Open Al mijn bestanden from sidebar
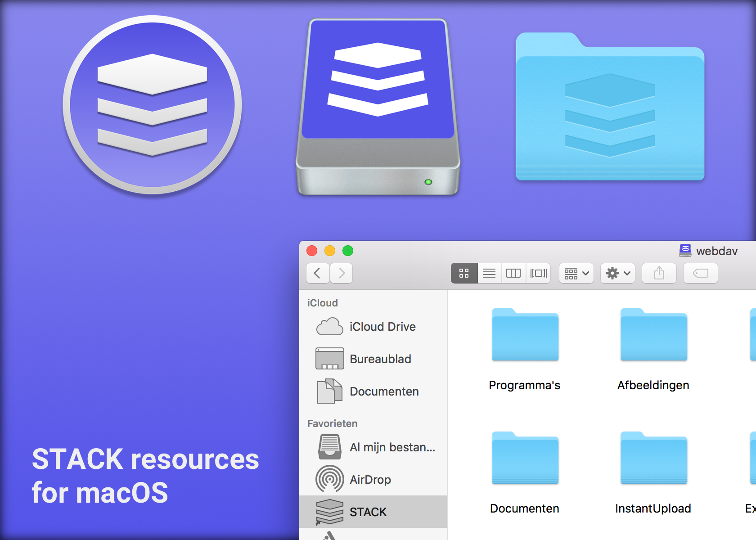Screen dimensions: 756x540 (392, 447)
